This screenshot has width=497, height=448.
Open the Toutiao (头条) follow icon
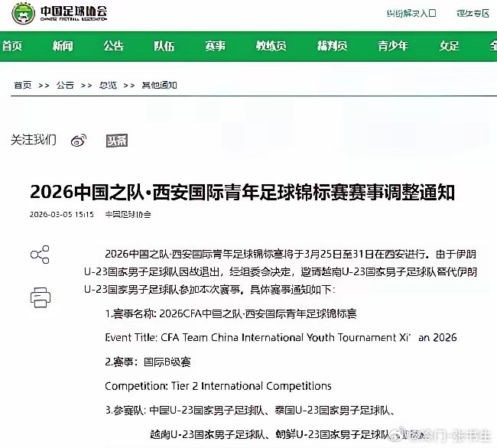[x=117, y=141]
